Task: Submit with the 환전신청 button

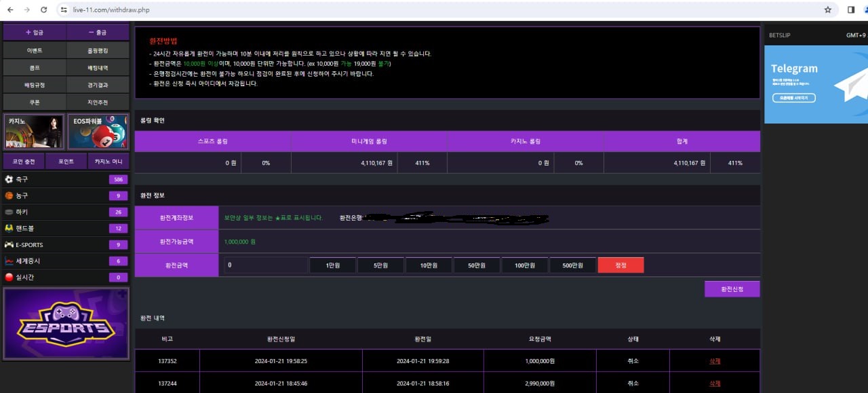Action: tap(732, 289)
